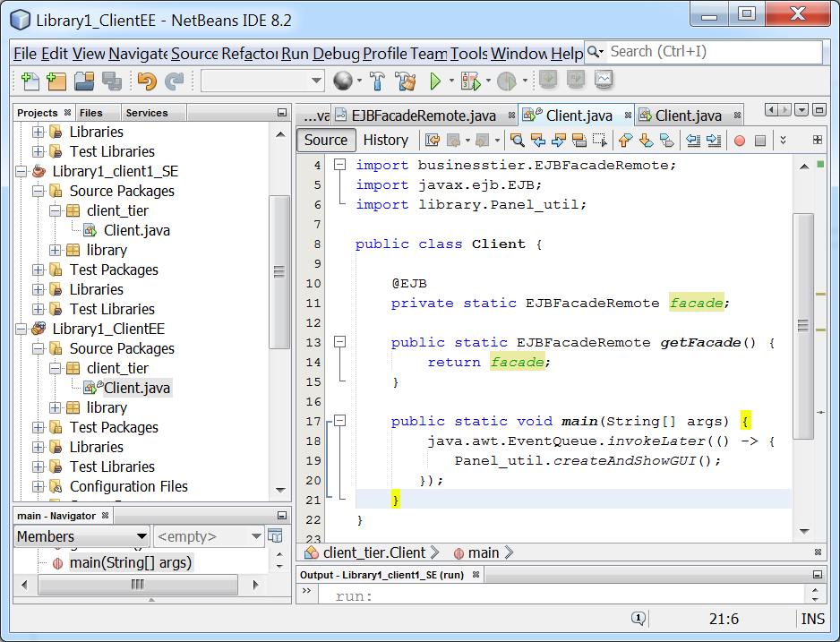Switch to the Files tab
The height and width of the screenshot is (642, 840).
point(91,113)
